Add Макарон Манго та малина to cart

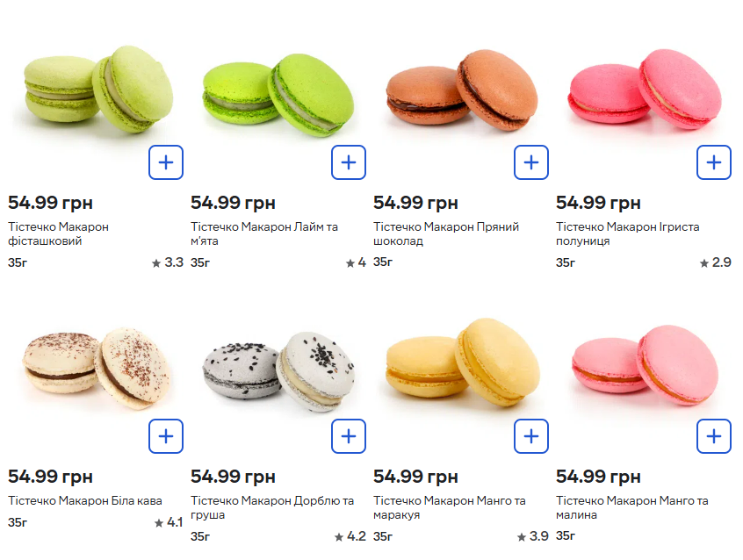click(x=714, y=436)
